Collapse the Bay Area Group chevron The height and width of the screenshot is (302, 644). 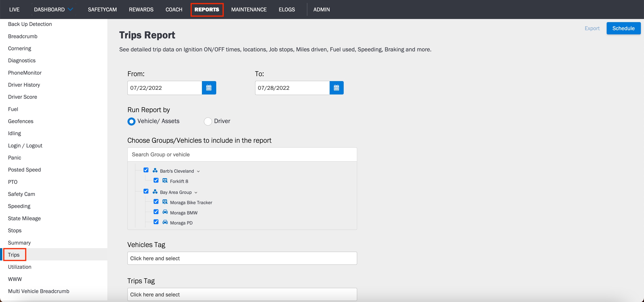coord(196,193)
